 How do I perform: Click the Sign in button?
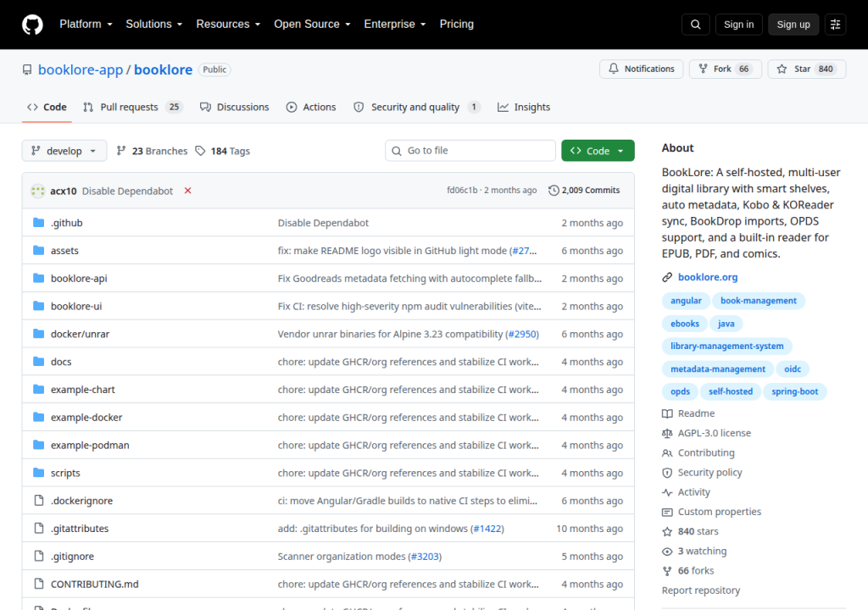click(x=738, y=25)
